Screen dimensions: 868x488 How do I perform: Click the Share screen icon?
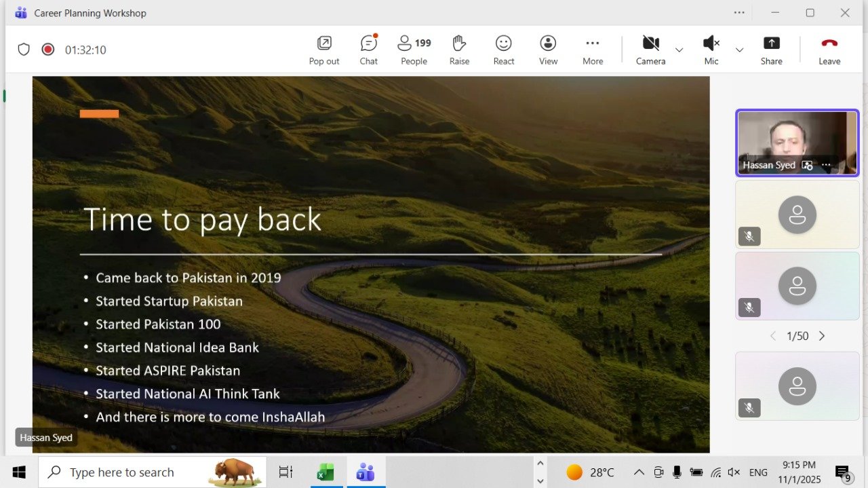coord(771,50)
